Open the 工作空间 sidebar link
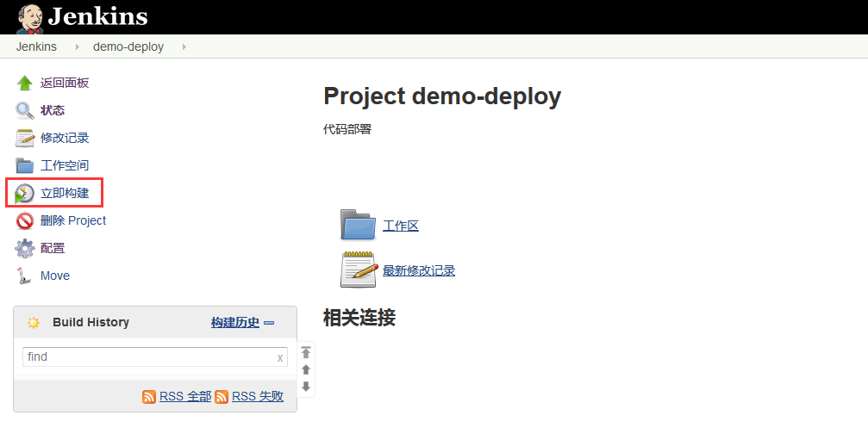 [x=65, y=165]
